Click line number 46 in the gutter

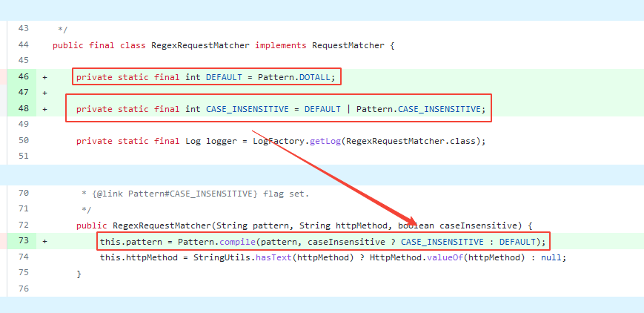(23, 76)
